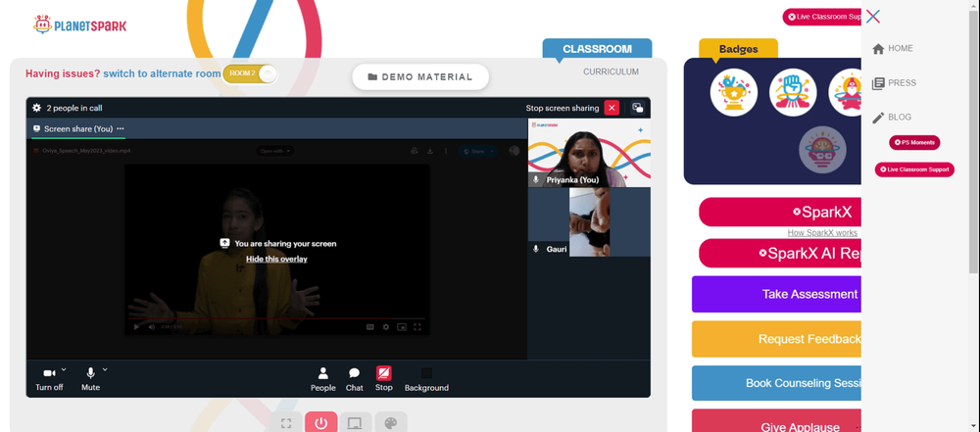Open Screen share (You) more options dots
This screenshot has width=980, height=432.
(x=121, y=128)
